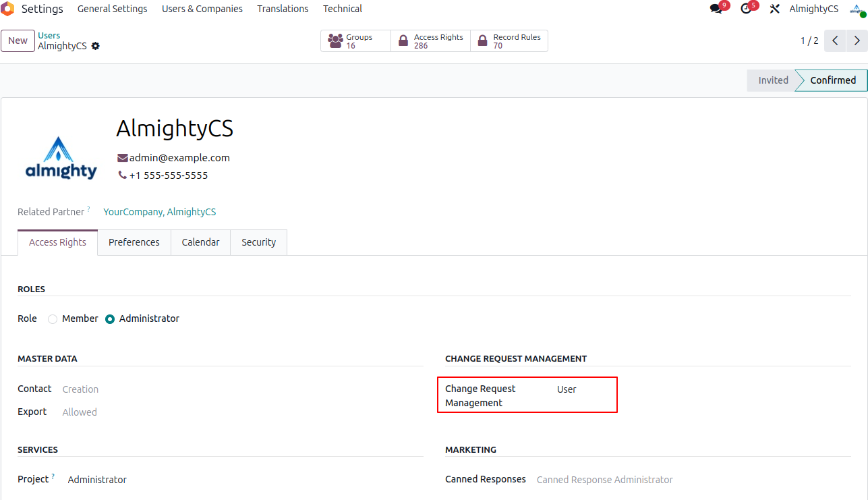Image resolution: width=868 pixels, height=500 pixels.
Task: Click the Odoo app home icon
Action: [8, 9]
